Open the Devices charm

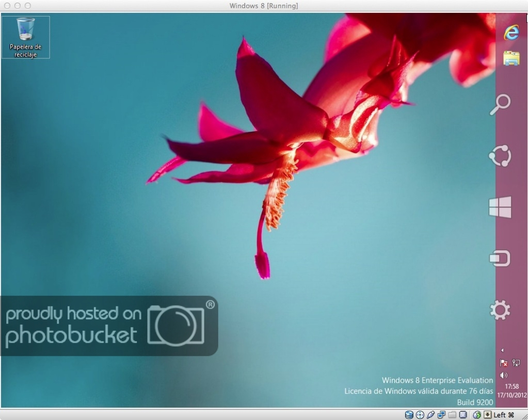tap(500, 259)
